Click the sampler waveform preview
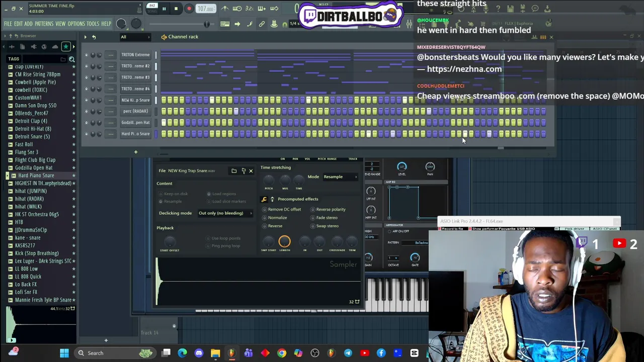The width and height of the screenshot is (644, 362). click(258, 282)
